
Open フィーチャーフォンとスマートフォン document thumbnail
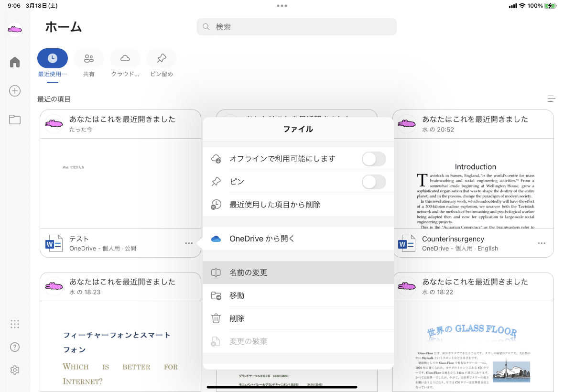(120, 346)
